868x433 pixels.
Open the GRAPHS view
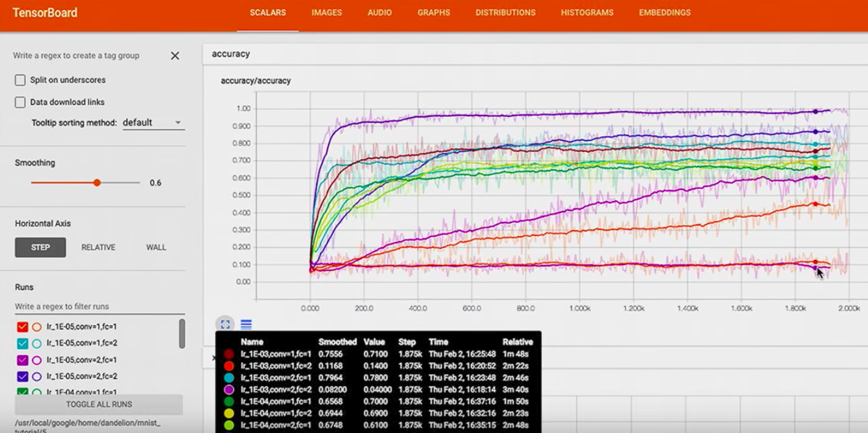pyautogui.click(x=433, y=12)
